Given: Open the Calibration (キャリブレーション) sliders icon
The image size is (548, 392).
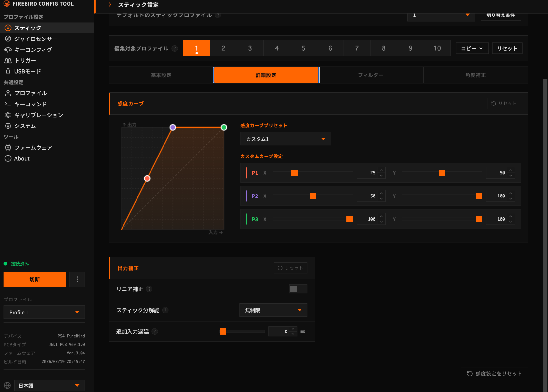Looking at the screenshot, I should (x=8, y=115).
